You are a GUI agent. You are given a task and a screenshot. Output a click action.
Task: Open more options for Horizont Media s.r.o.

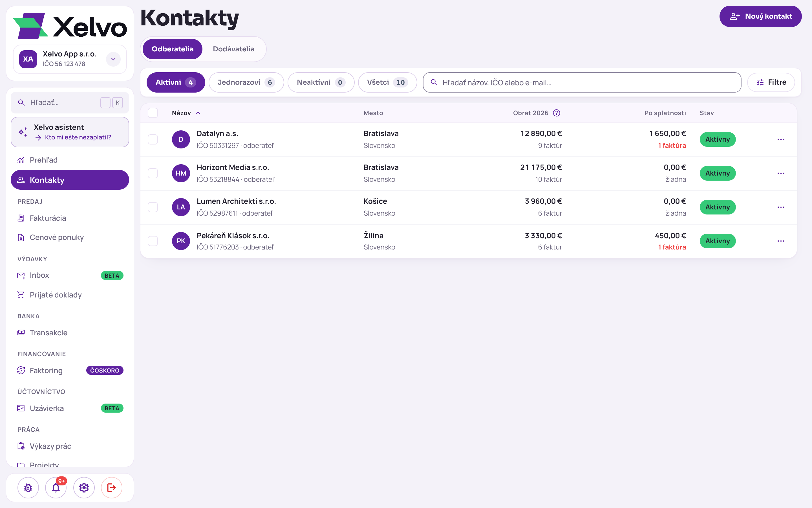point(781,173)
